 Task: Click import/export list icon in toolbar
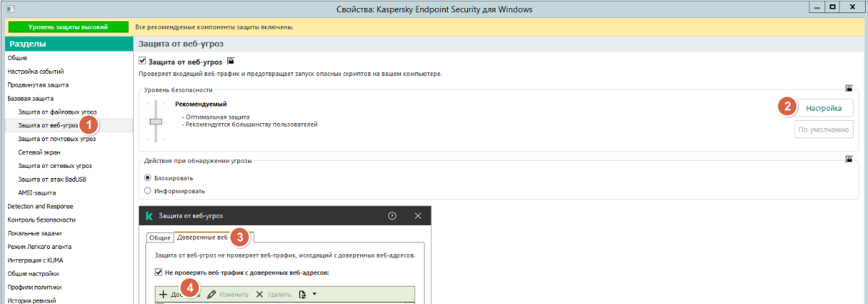pyautogui.click(x=304, y=295)
